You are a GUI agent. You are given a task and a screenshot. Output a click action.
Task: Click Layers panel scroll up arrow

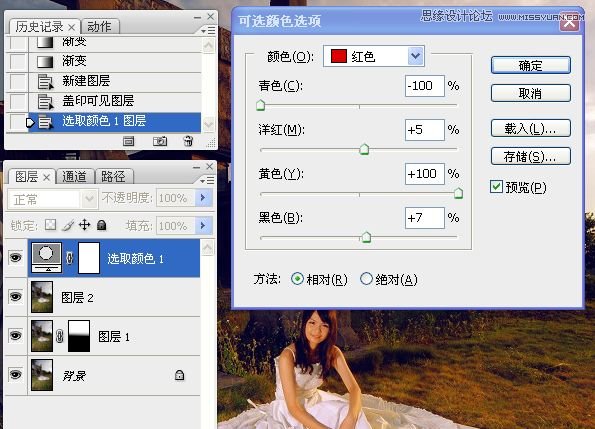(208, 248)
